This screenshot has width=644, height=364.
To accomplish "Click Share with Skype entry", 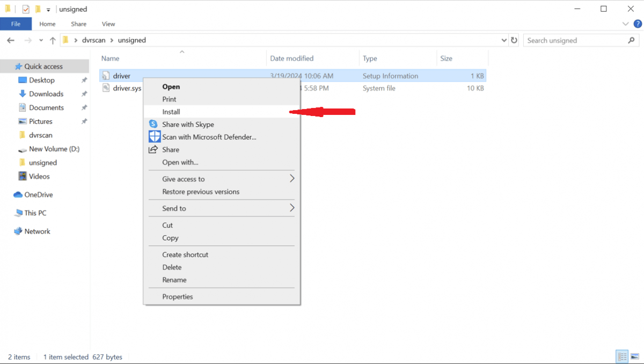I will pos(221,125).
